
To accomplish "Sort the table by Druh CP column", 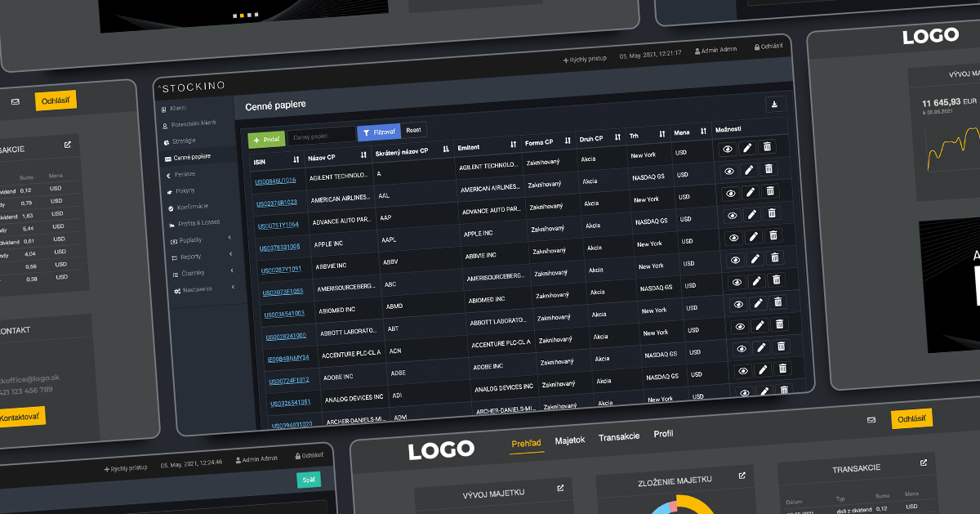I will click(x=617, y=137).
